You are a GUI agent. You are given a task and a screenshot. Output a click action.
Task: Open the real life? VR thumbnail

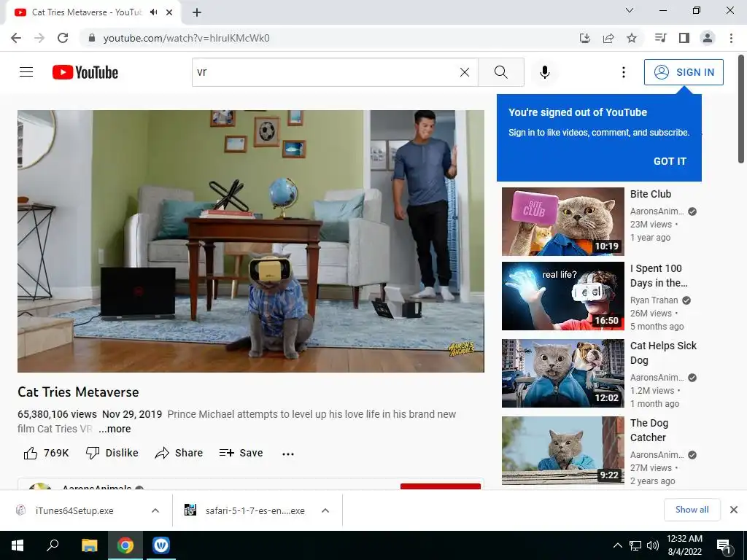click(x=562, y=296)
